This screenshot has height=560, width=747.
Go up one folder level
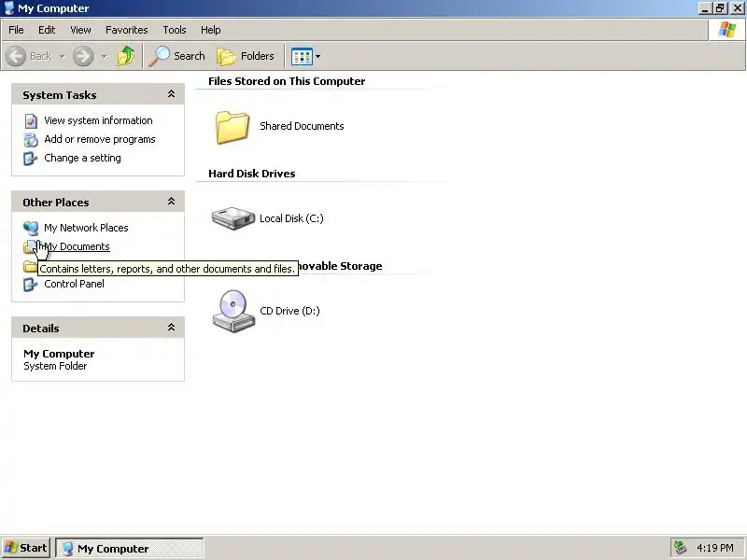[126, 56]
